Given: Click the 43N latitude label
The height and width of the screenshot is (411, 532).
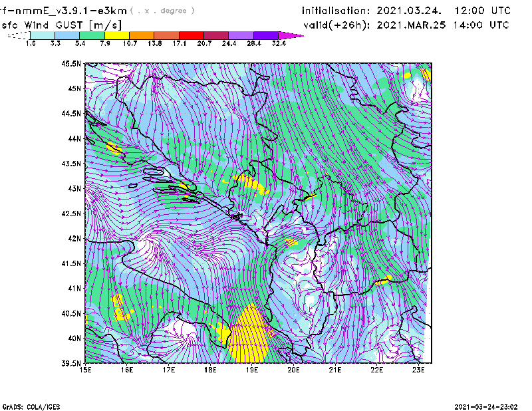Looking at the screenshot, I should click(74, 188).
